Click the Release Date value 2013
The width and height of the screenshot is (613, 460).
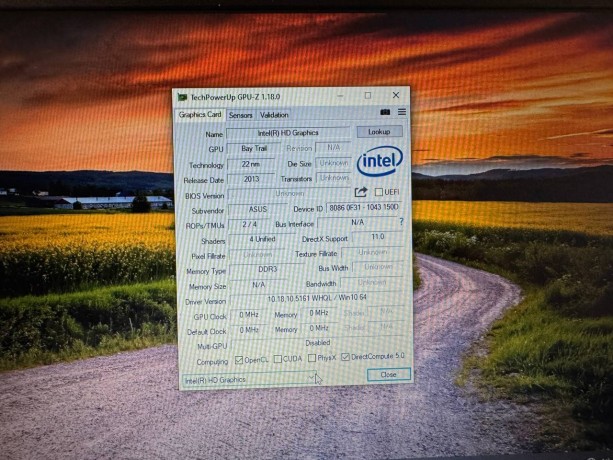click(251, 179)
